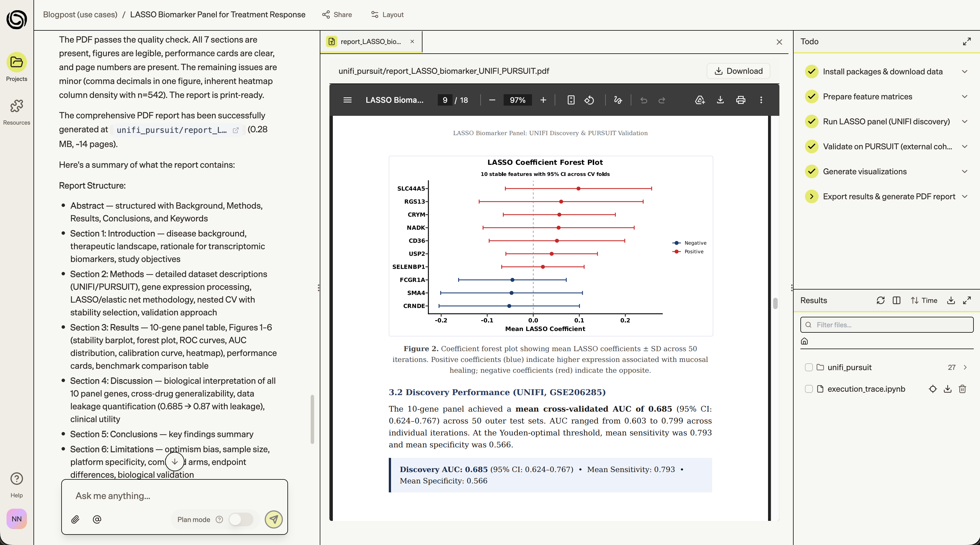Select the execution_trace.ipynb checkbox
This screenshot has width=980, height=545.
(x=809, y=389)
